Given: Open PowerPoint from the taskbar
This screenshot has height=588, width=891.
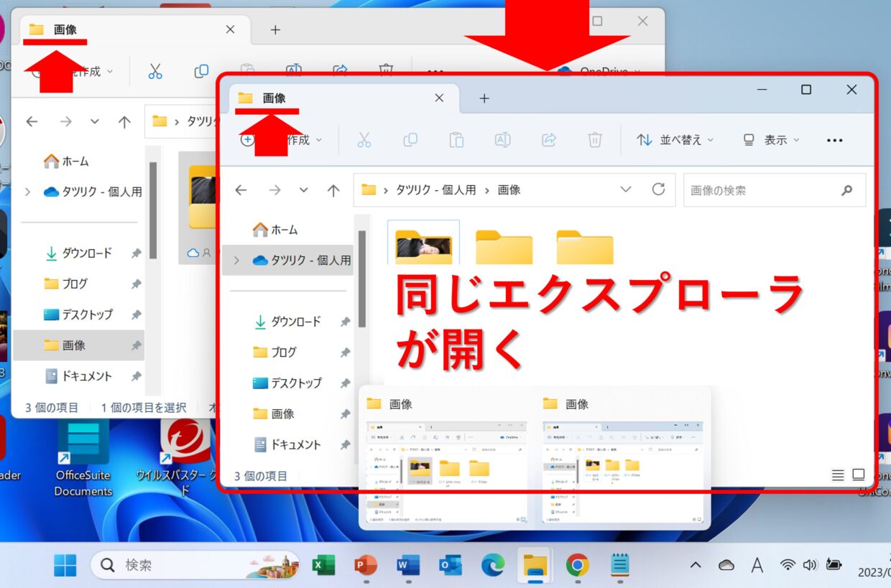Looking at the screenshot, I should coord(366,566).
